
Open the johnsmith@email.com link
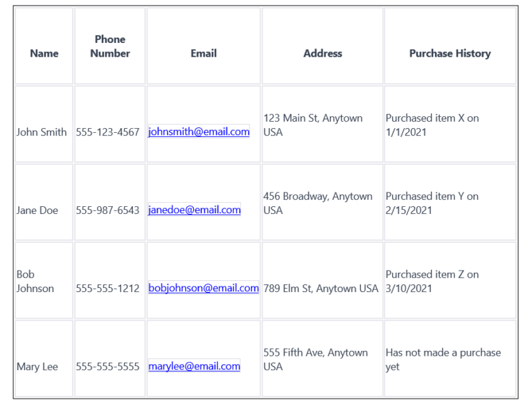tap(199, 132)
